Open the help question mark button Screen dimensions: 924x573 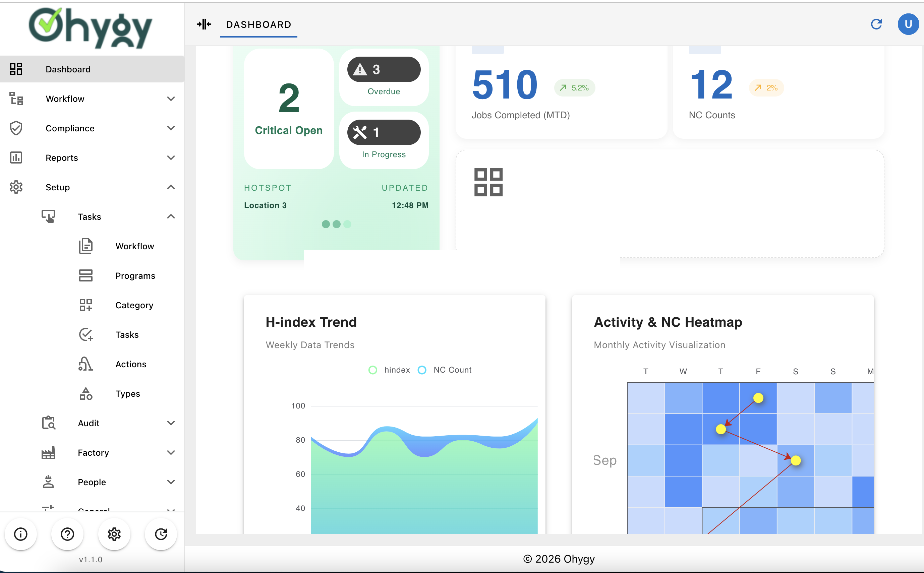[x=67, y=534]
